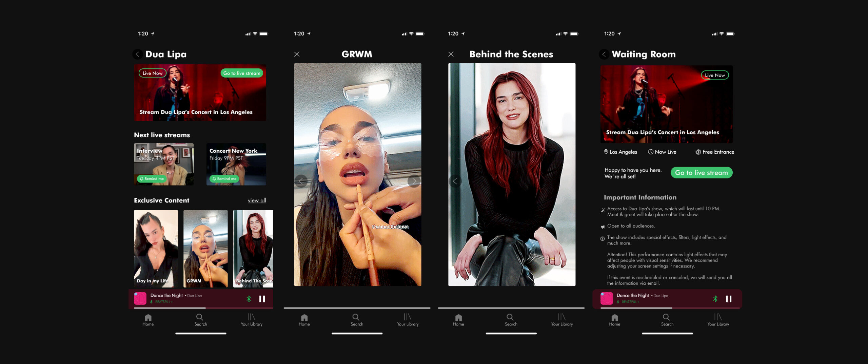The image size is (868, 364).
Task: Close the GRWM story viewer
Action: (x=297, y=54)
